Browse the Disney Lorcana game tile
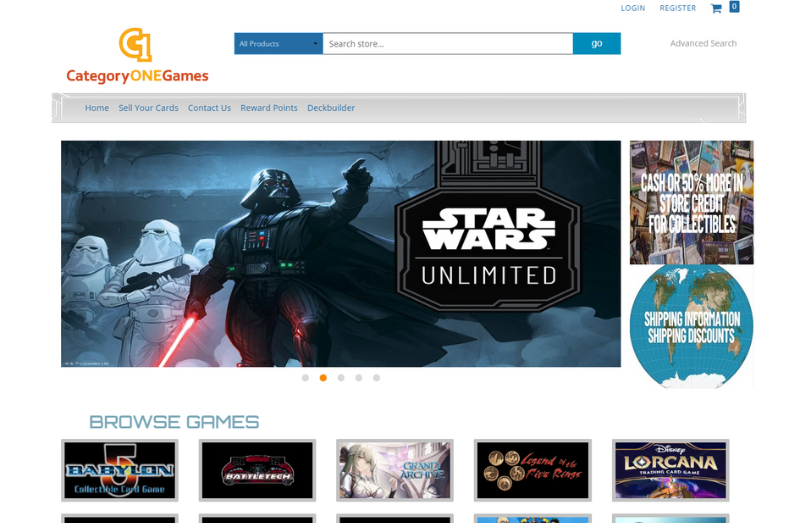 (670, 470)
